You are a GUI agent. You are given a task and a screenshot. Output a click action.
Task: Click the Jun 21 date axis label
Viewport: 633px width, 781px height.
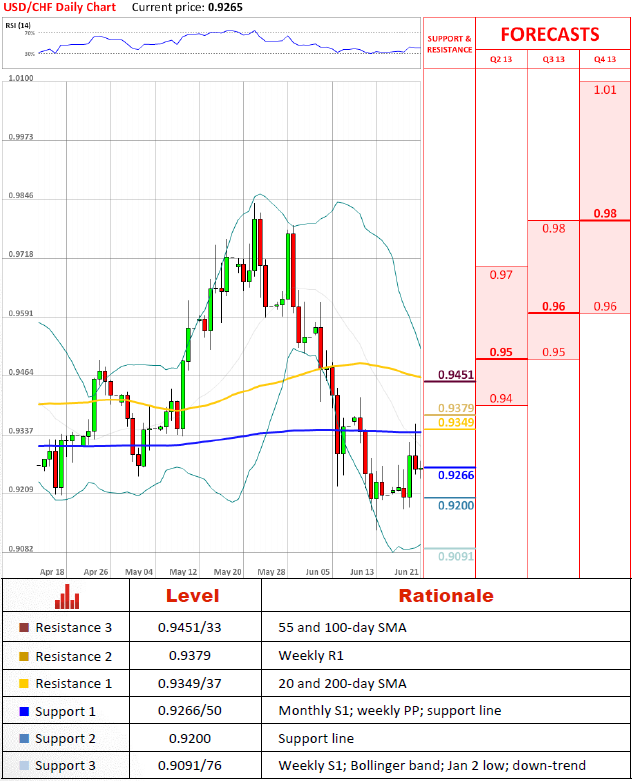[406, 572]
